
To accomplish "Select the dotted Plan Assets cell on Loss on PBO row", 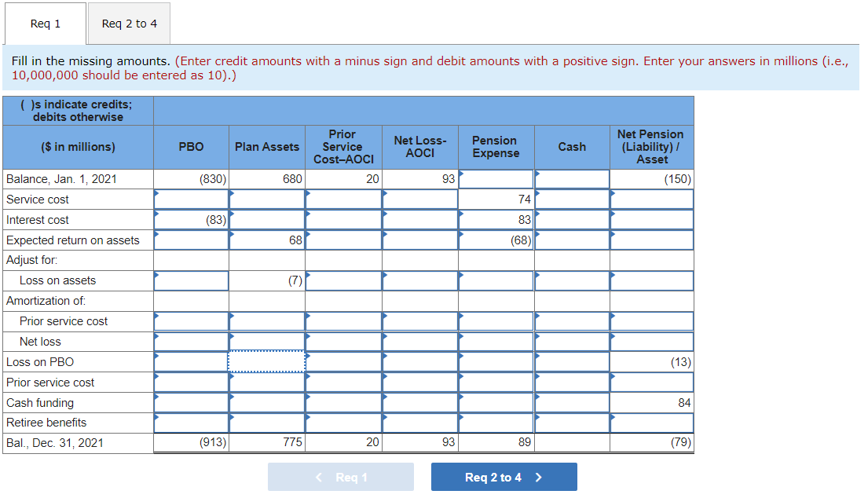I will 266,361.
